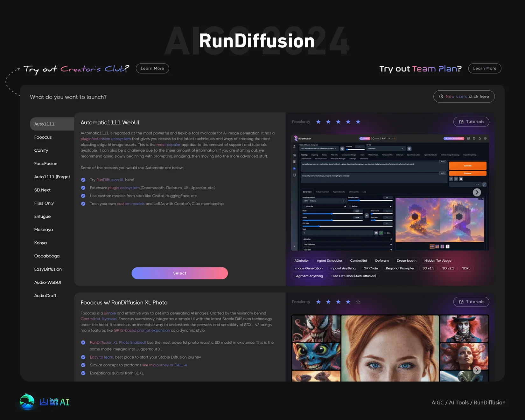Image resolution: width=525 pixels, height=420 pixels.
Task: Click the dice random seed icon
Action: tap(376, 233)
